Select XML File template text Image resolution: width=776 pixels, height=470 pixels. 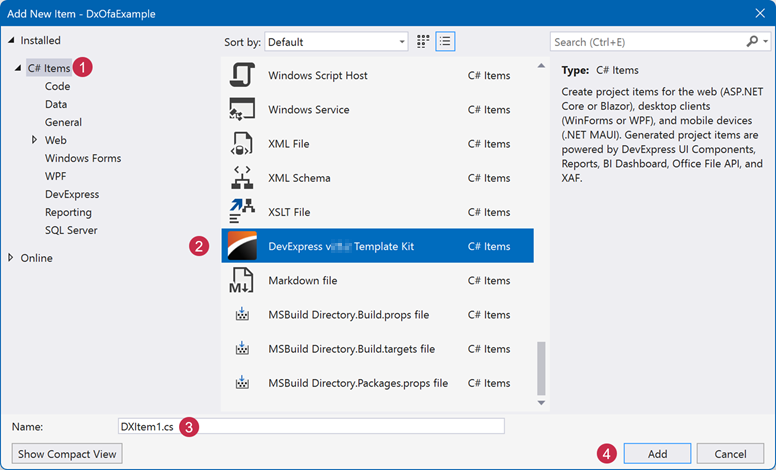[289, 143]
